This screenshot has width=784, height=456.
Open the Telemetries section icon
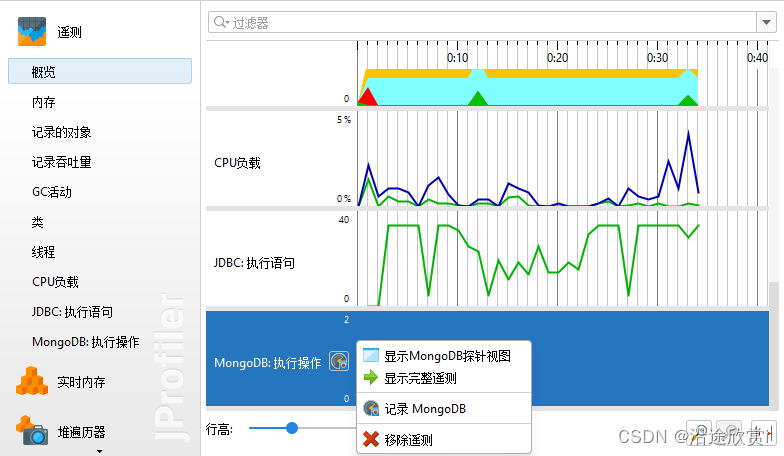click(32, 32)
